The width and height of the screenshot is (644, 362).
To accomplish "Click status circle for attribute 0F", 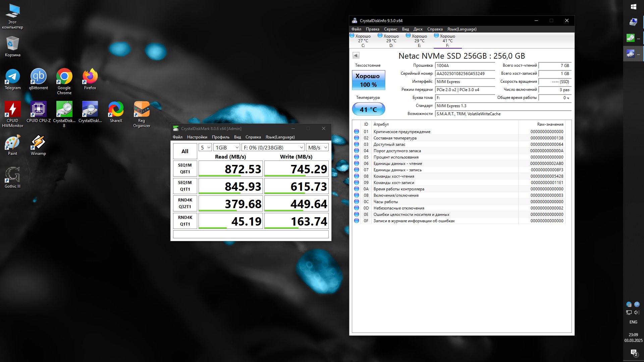I will click(357, 221).
